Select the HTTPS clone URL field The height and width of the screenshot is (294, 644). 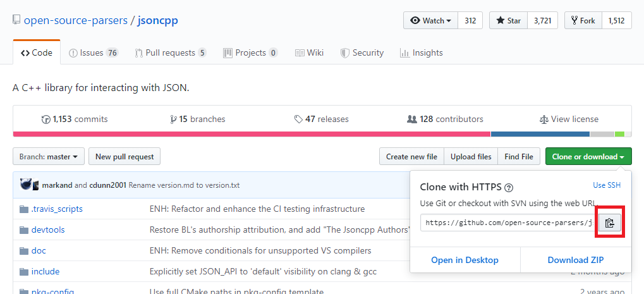[x=507, y=223]
